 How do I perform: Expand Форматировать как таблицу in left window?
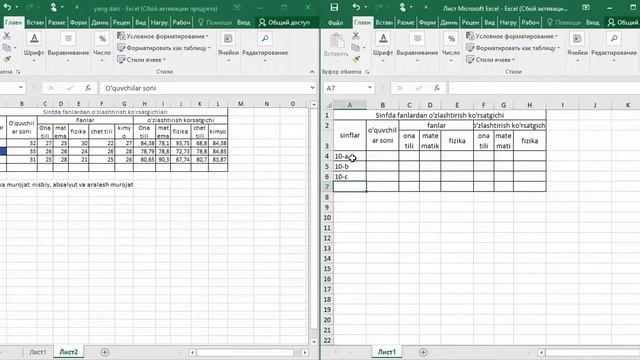pyautogui.click(x=164, y=48)
